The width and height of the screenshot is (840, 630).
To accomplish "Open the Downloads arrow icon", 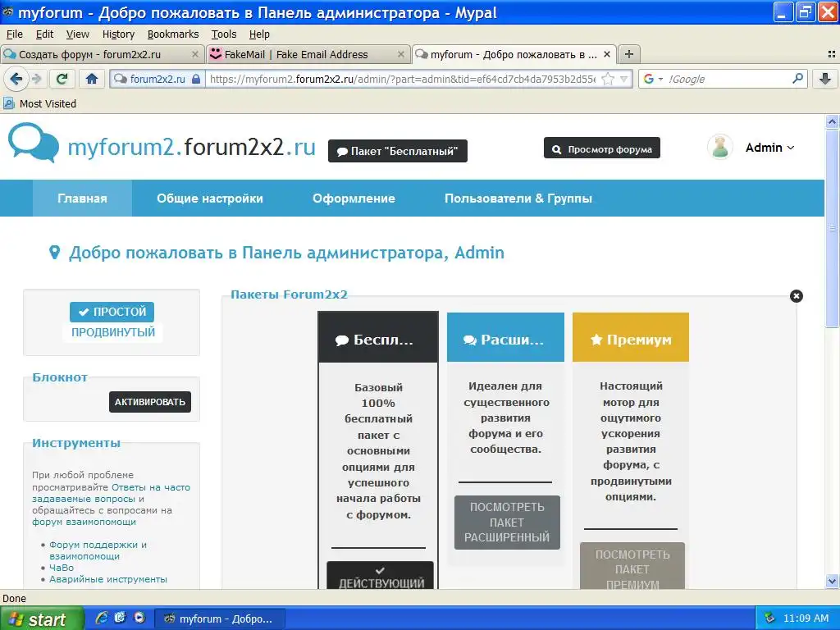I will point(825,80).
